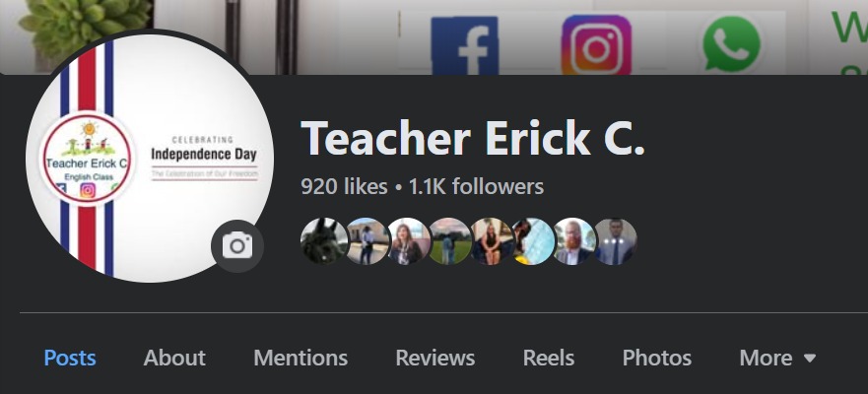This screenshot has height=394, width=868.
Task: Click the Instagram logo in cover photo
Action: pyautogui.click(x=596, y=45)
